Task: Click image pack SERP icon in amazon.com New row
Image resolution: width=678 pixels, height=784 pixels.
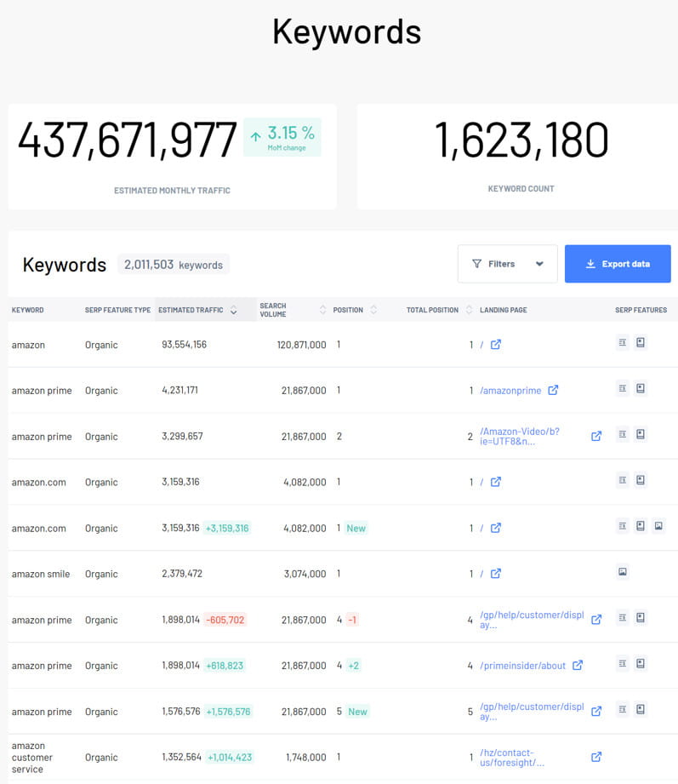Action: [x=658, y=525]
